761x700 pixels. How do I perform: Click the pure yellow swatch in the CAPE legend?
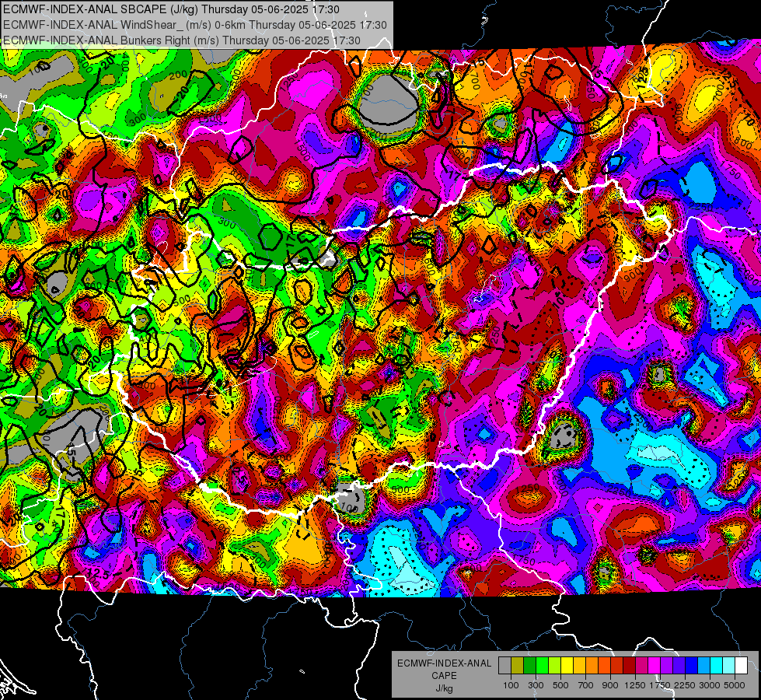click(x=567, y=666)
